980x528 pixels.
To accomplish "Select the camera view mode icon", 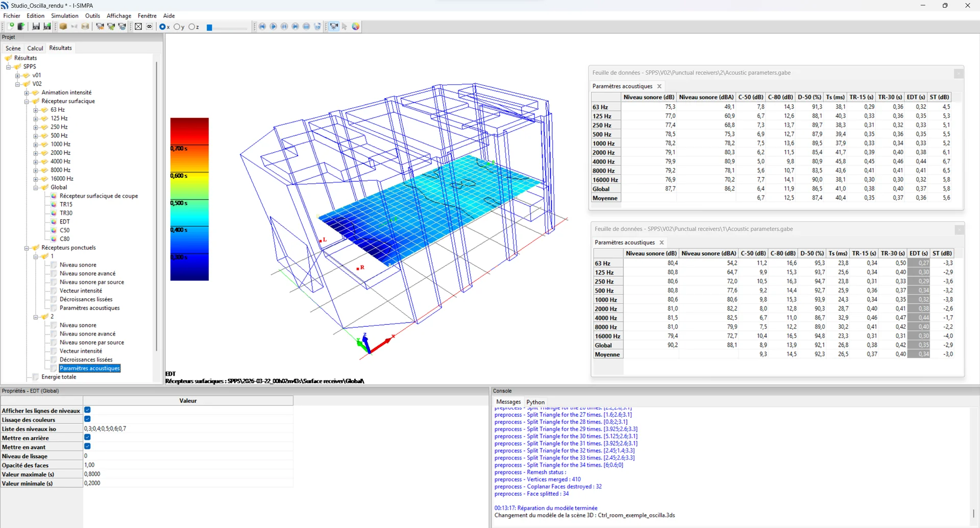I will [x=333, y=27].
